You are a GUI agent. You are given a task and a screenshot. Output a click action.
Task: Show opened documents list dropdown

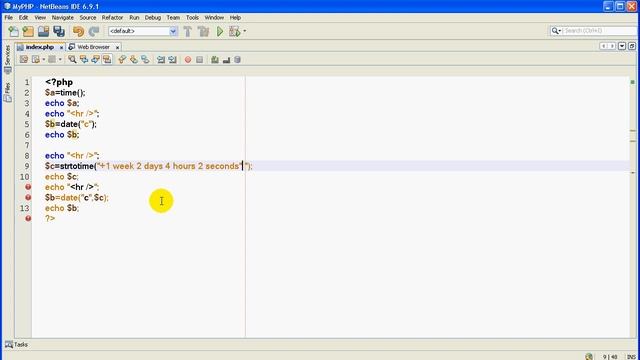[x=622, y=46]
